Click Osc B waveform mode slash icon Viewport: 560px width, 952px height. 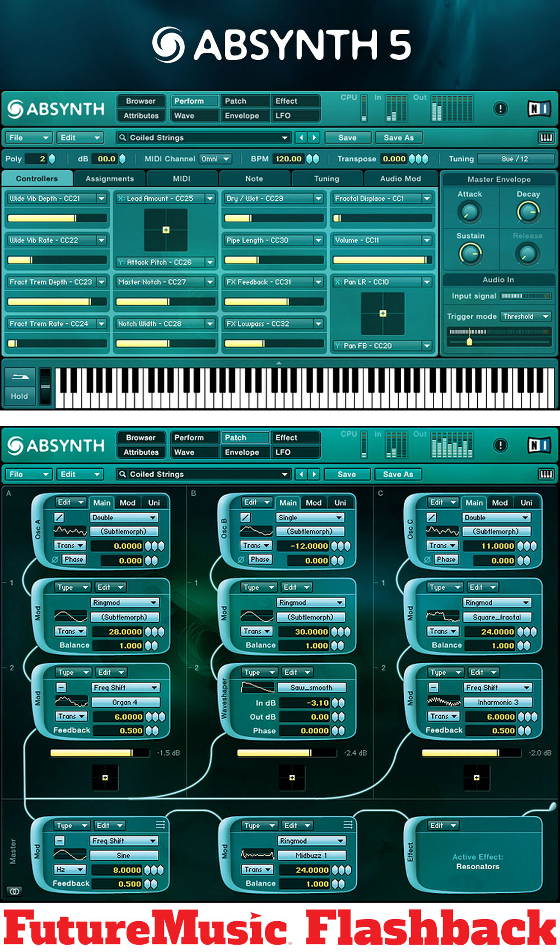click(x=245, y=517)
